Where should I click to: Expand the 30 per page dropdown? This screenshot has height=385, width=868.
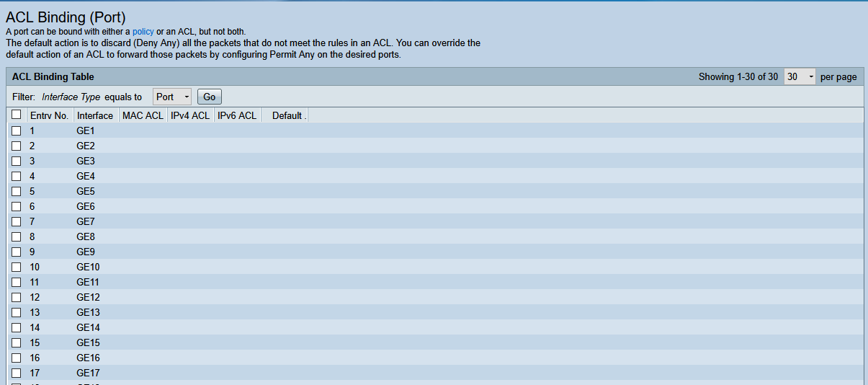[800, 76]
